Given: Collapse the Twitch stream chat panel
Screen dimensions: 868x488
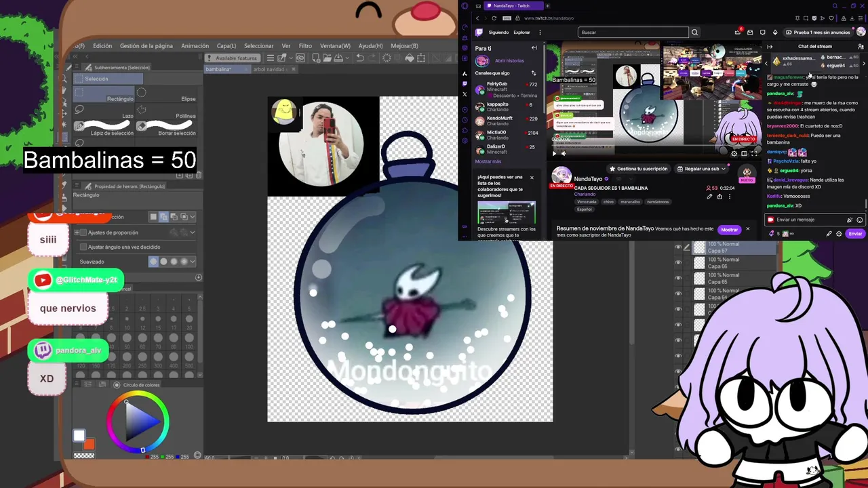Looking at the screenshot, I should click(770, 46).
